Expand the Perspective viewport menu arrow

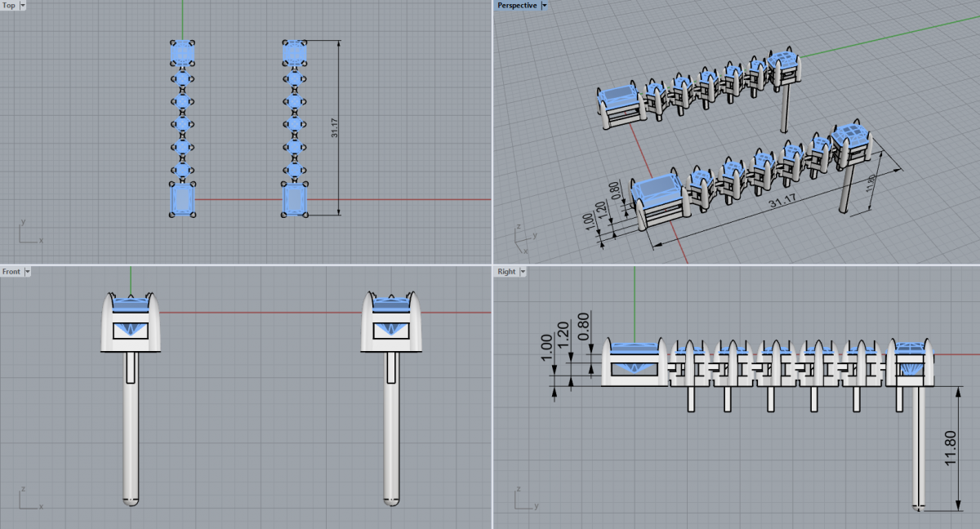click(x=544, y=5)
